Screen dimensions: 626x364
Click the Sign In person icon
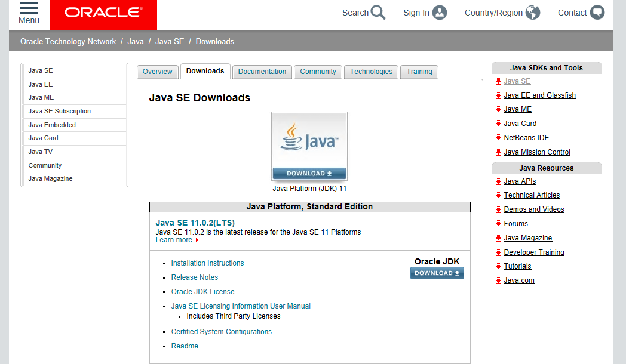click(x=440, y=13)
